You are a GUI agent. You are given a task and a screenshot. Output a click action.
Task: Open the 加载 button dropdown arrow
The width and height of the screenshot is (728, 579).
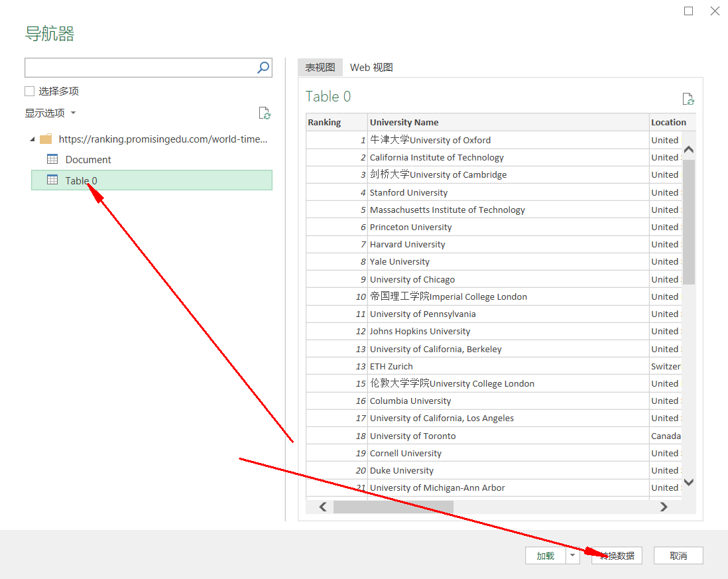pos(573,555)
